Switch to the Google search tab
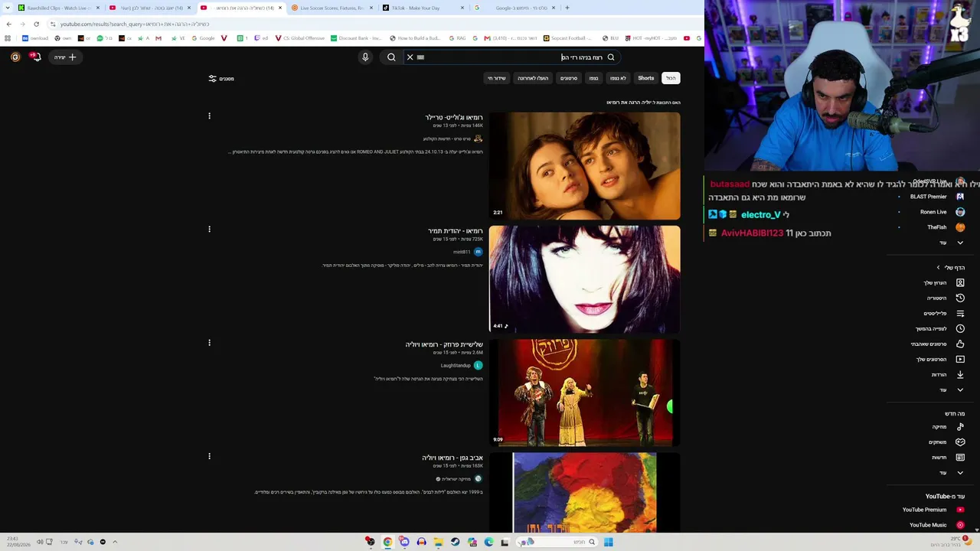The width and height of the screenshot is (980, 551). (513, 8)
